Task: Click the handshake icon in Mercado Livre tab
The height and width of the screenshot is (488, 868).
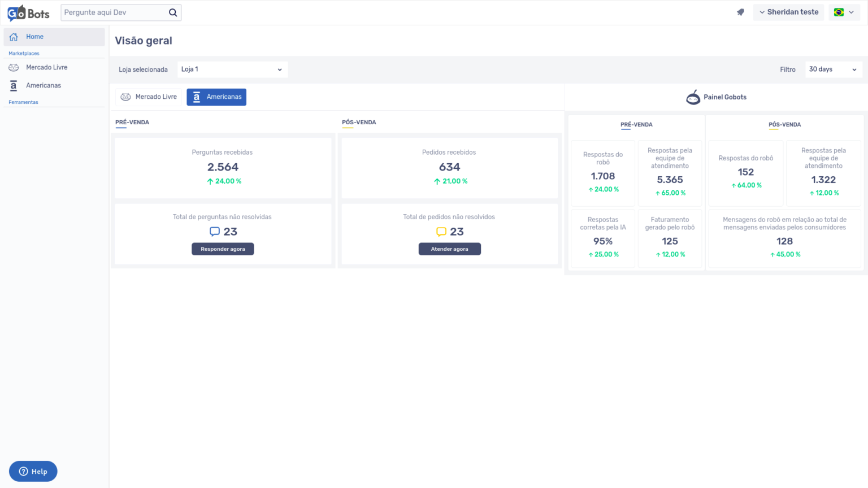Action: click(126, 97)
